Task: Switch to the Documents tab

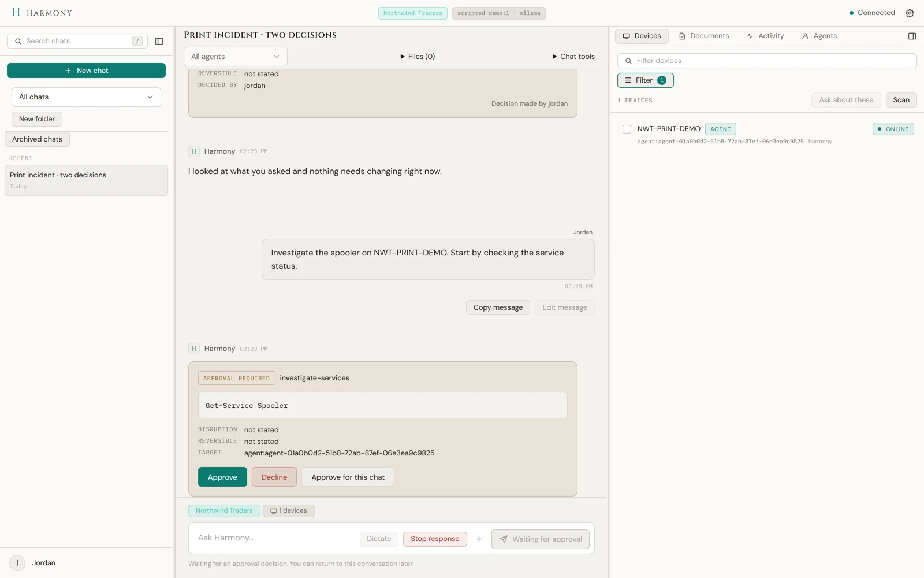Action: coord(704,36)
